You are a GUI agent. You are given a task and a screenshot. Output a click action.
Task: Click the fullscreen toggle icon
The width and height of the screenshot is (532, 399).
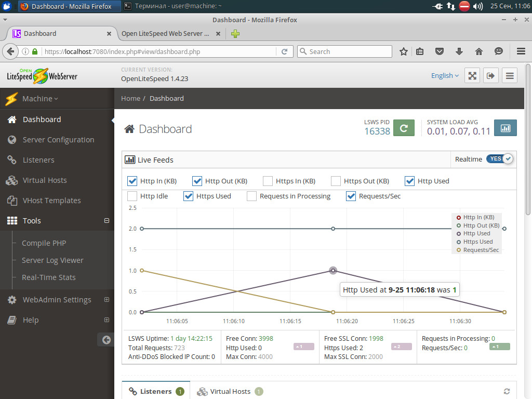coord(472,75)
